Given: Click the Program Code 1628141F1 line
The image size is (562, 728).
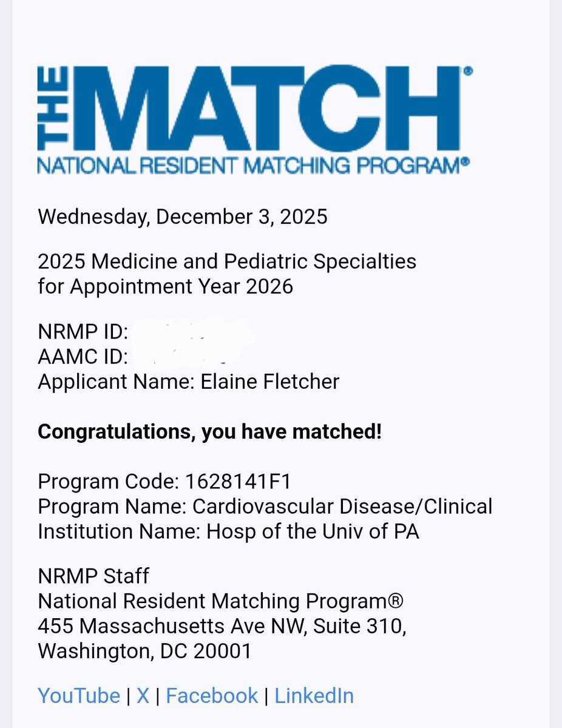Looking at the screenshot, I should [164, 482].
